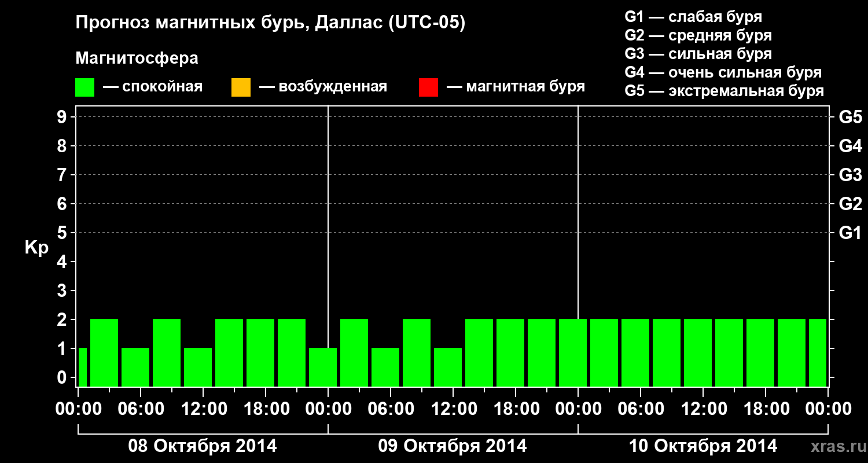868x463 pixels.
Task: Click the 'G2' label beside the chart's right axis
Action: [850, 204]
